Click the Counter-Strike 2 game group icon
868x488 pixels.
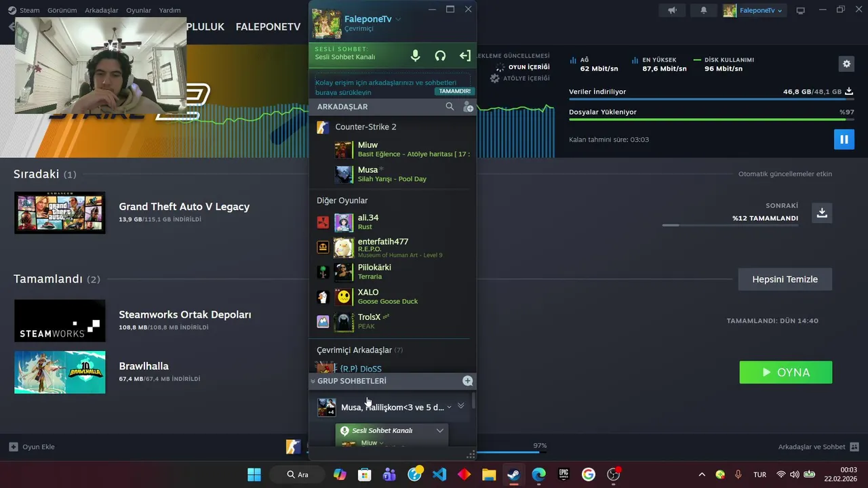pyautogui.click(x=323, y=127)
